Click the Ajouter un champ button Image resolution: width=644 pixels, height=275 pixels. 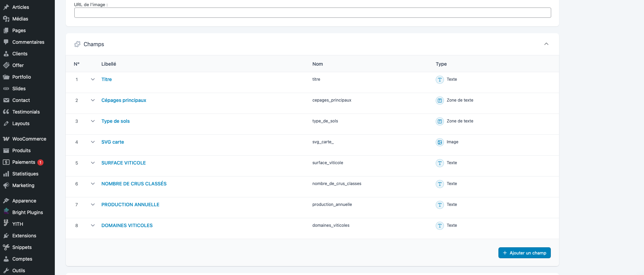point(524,253)
